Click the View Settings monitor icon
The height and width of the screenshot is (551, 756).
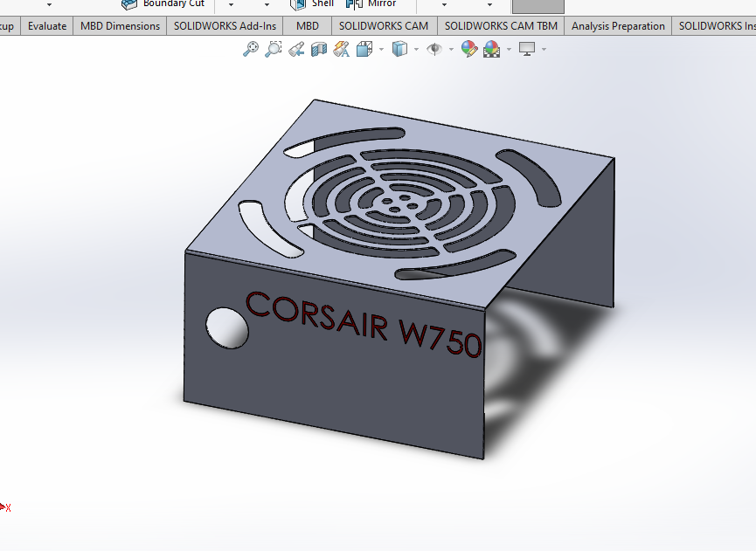pos(527,50)
